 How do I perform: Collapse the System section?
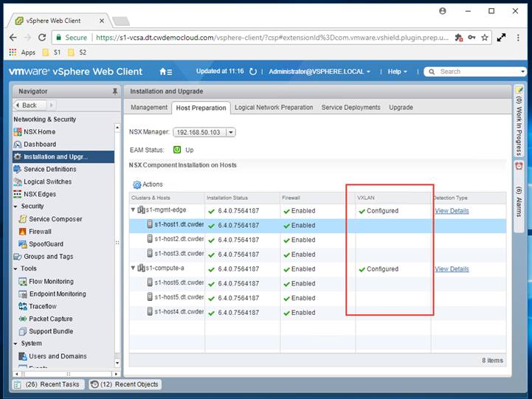(x=15, y=344)
